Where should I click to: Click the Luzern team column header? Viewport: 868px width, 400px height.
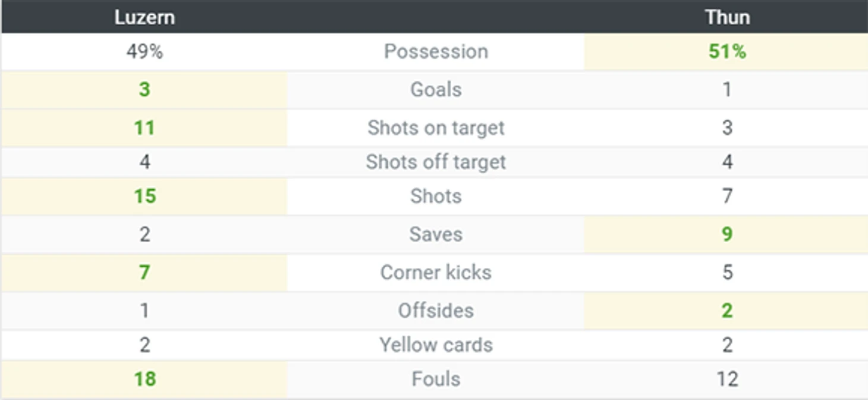click(x=144, y=17)
